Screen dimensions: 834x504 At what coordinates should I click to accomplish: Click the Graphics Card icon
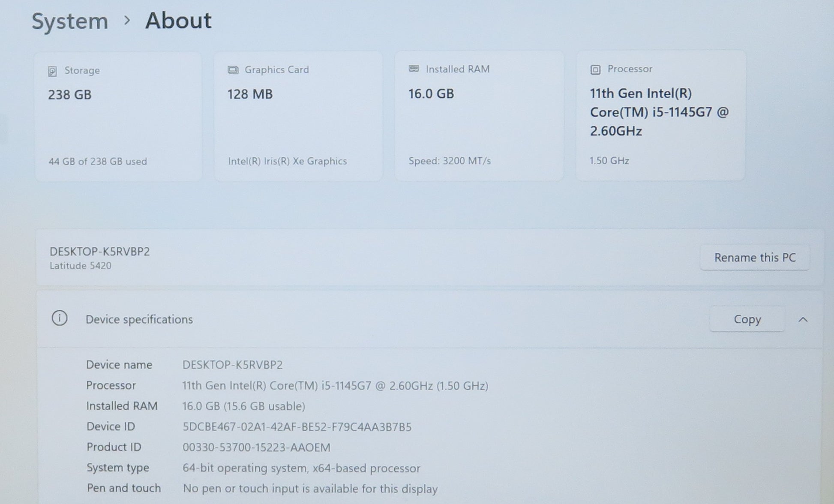[x=233, y=70]
